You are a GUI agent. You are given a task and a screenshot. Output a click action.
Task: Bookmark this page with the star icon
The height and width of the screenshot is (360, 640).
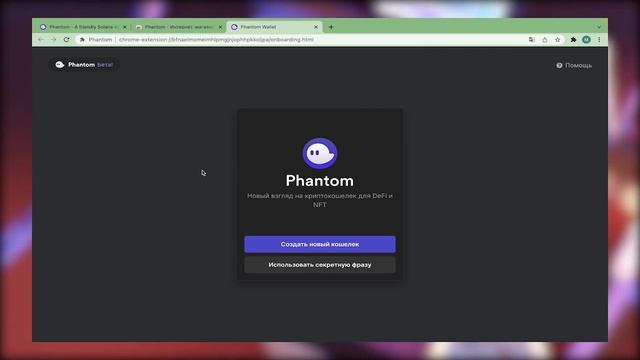pyautogui.click(x=558, y=40)
